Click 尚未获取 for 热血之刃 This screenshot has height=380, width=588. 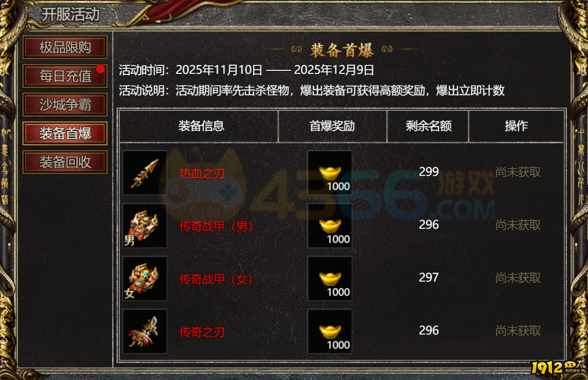click(518, 172)
